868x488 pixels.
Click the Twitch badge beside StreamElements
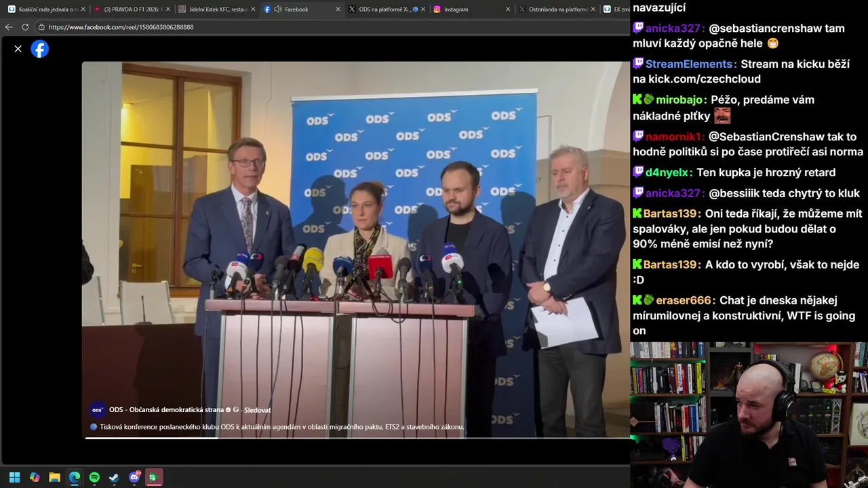point(638,64)
